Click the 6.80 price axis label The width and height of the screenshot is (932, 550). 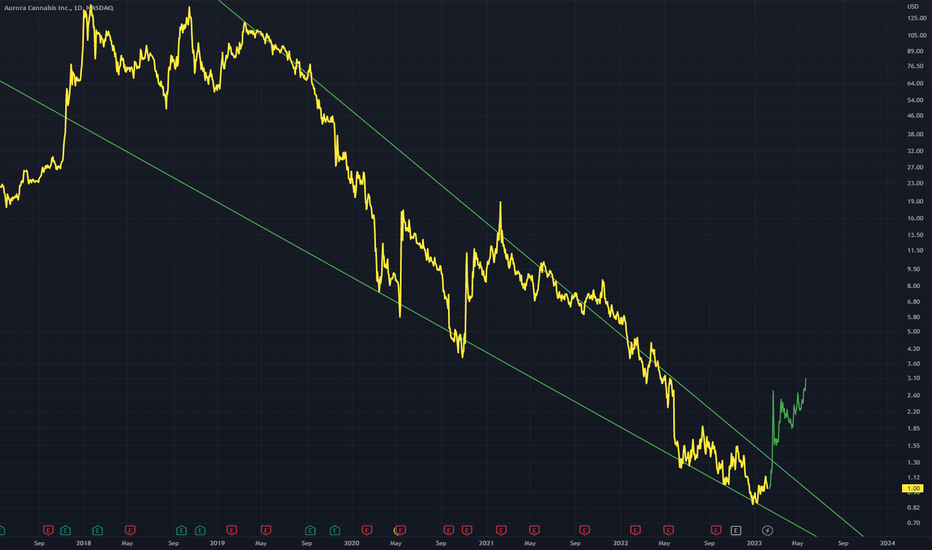(914, 301)
